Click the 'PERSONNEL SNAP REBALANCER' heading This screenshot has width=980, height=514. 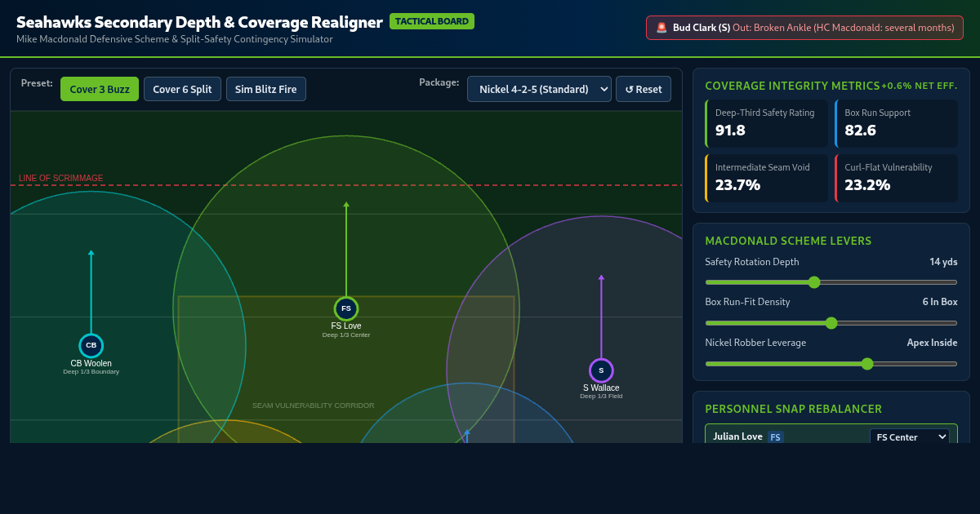coord(793,409)
